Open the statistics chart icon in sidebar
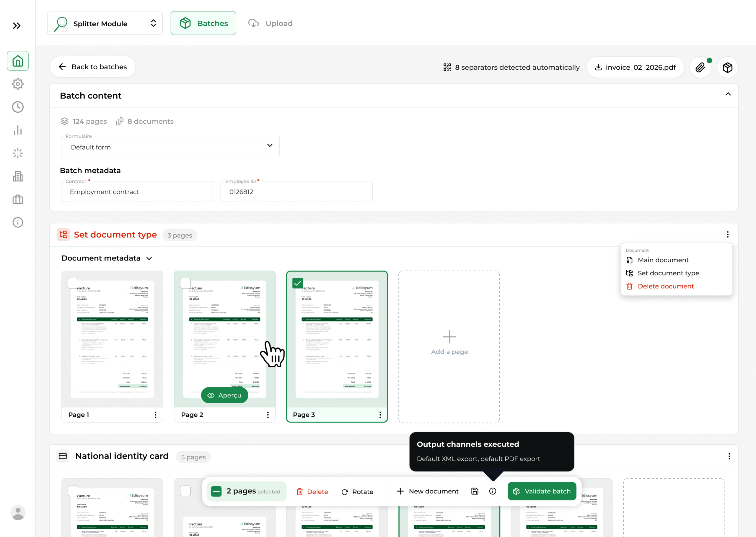 pos(17,130)
